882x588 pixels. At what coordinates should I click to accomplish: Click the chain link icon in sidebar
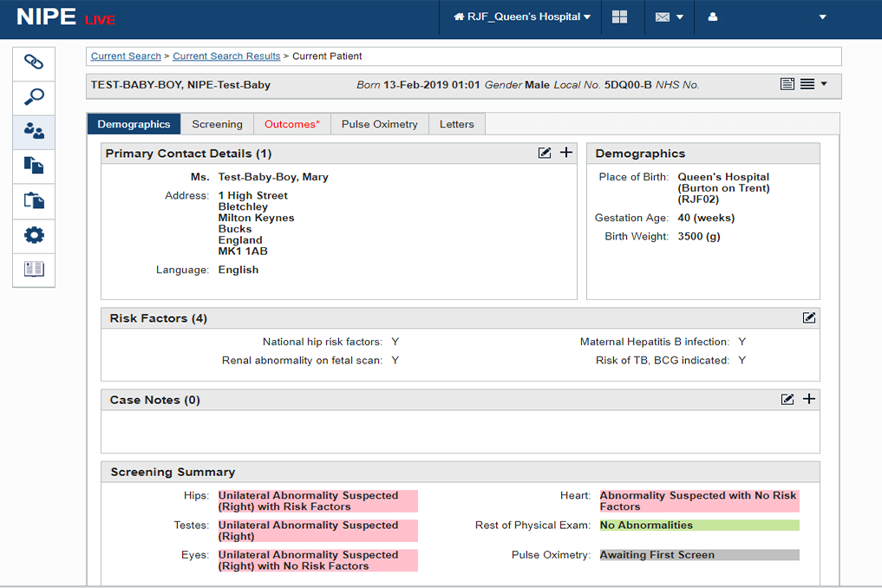click(34, 62)
